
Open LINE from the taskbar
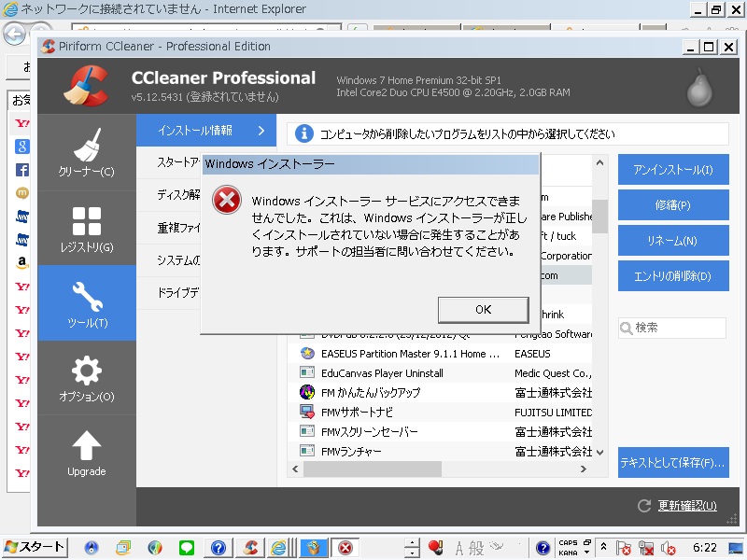[186, 548]
